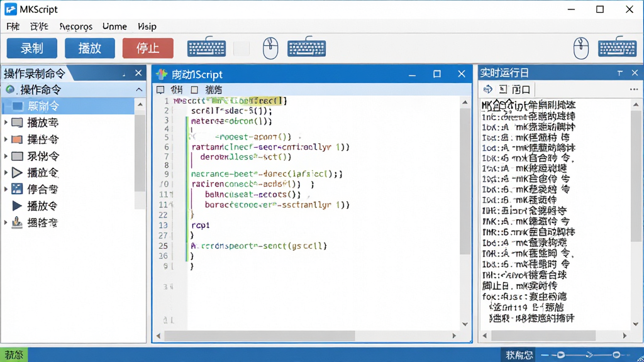Viewport: 644px width, 362px height.
Task: Expand the grey monitor 播放 tree row
Action: point(6,123)
